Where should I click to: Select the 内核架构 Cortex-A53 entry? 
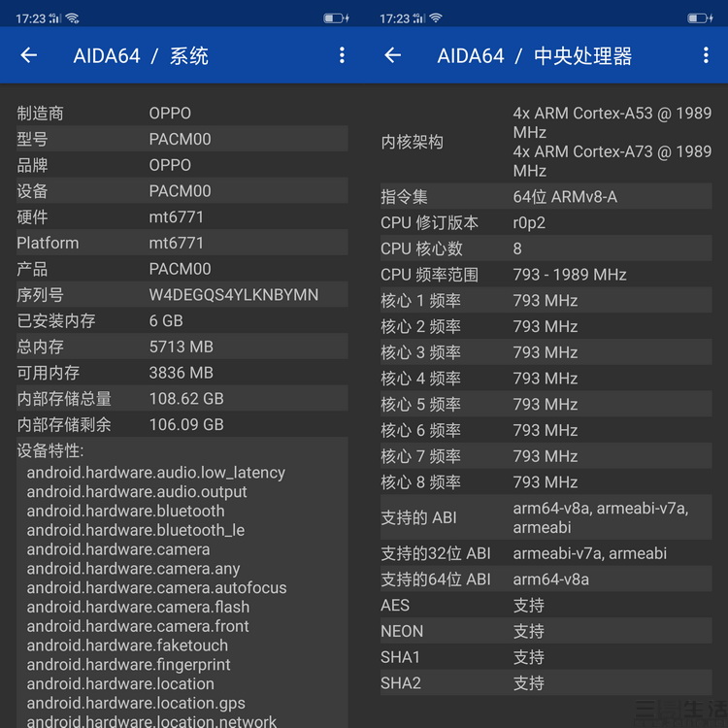click(612, 122)
